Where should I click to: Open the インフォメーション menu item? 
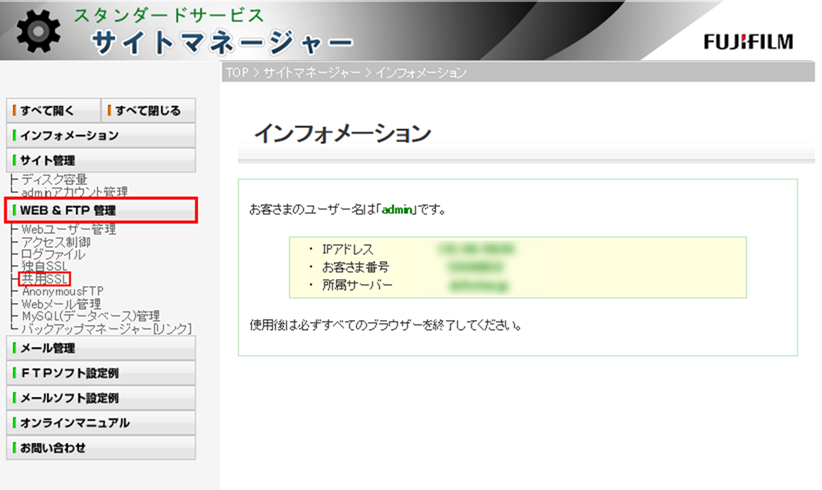(100, 135)
